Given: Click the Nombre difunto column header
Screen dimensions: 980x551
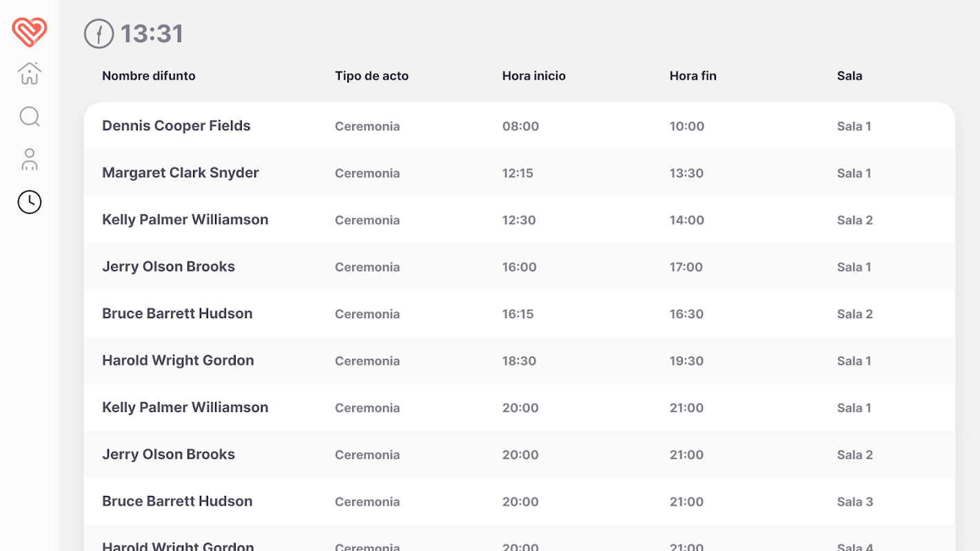Looking at the screenshot, I should [x=149, y=76].
